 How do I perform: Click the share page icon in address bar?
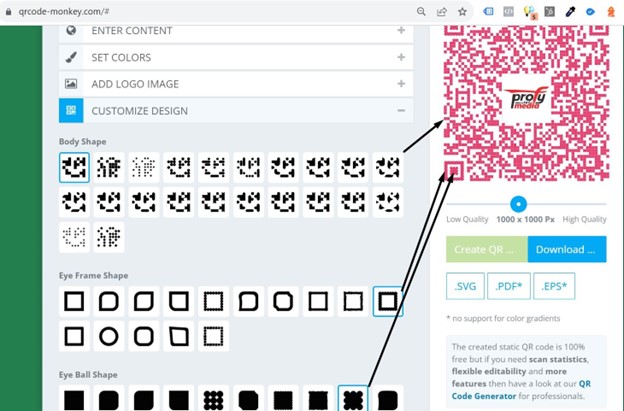[x=442, y=12]
